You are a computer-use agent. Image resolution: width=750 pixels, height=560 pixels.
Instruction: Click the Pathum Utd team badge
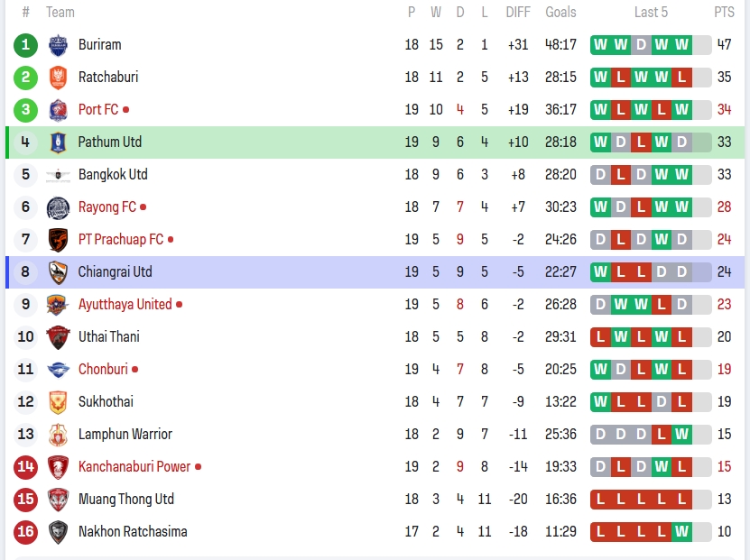coord(58,142)
